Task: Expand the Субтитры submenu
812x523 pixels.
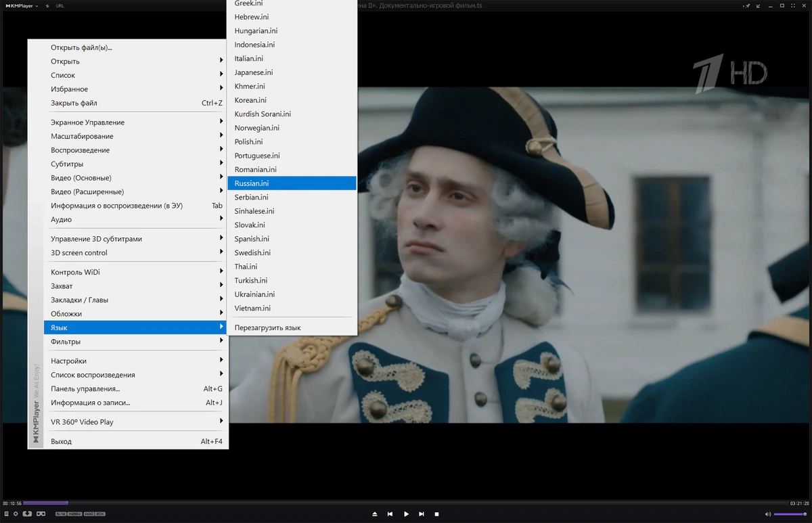Action: (136, 164)
